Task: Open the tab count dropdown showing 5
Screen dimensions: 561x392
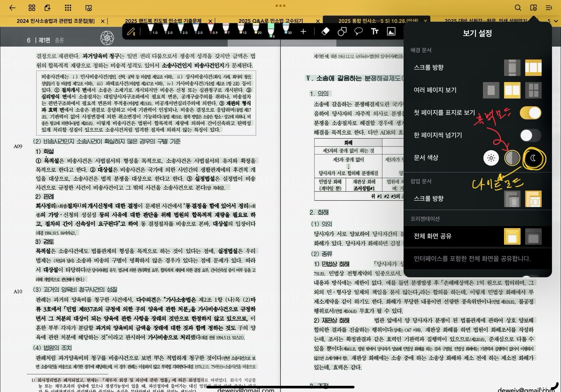Action: (x=552, y=21)
